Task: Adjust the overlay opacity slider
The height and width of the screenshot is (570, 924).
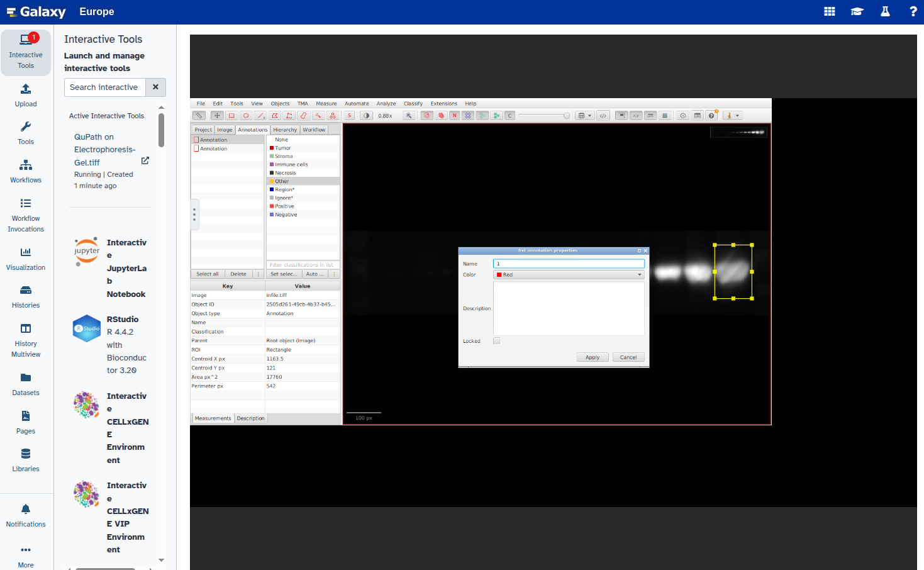Action: [x=544, y=116]
